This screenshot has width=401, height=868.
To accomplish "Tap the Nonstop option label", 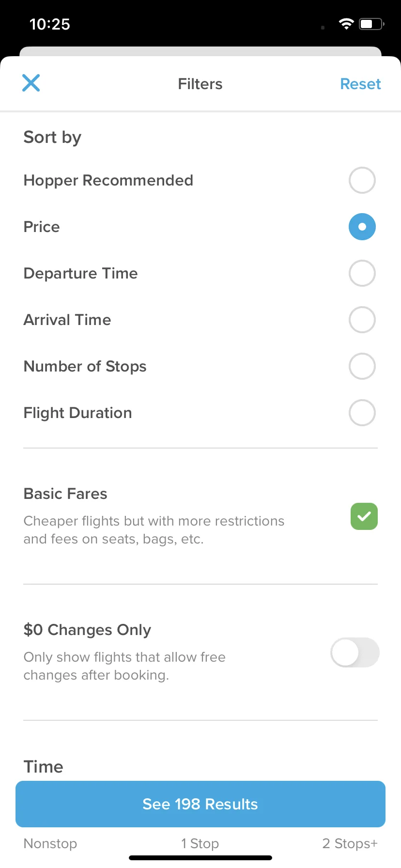I will pos(50,843).
